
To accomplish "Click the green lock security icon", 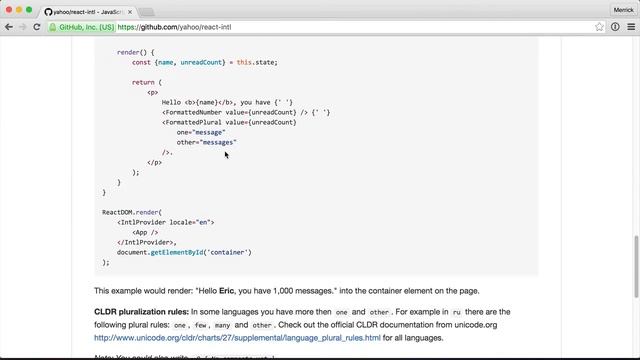I will 53,27.
